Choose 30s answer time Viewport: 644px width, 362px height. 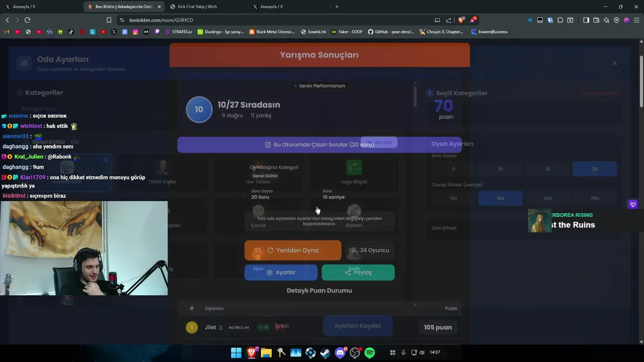pyautogui.click(x=595, y=198)
